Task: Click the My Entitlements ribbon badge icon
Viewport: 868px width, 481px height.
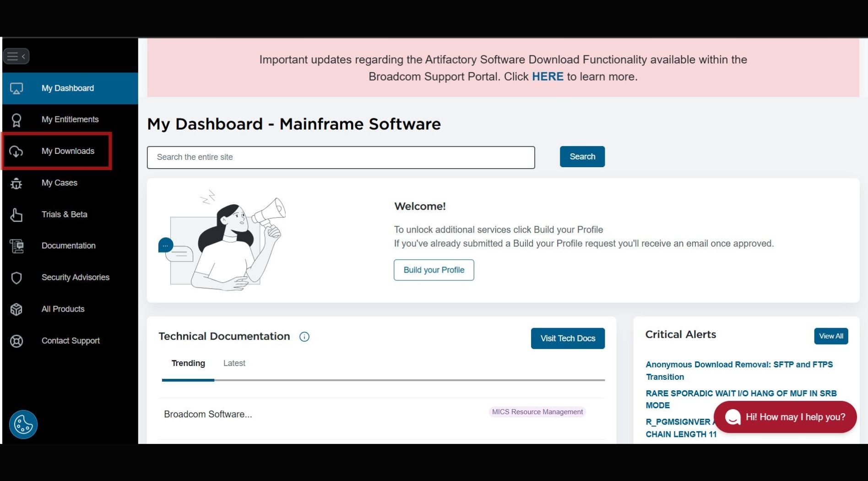Action: click(x=16, y=120)
